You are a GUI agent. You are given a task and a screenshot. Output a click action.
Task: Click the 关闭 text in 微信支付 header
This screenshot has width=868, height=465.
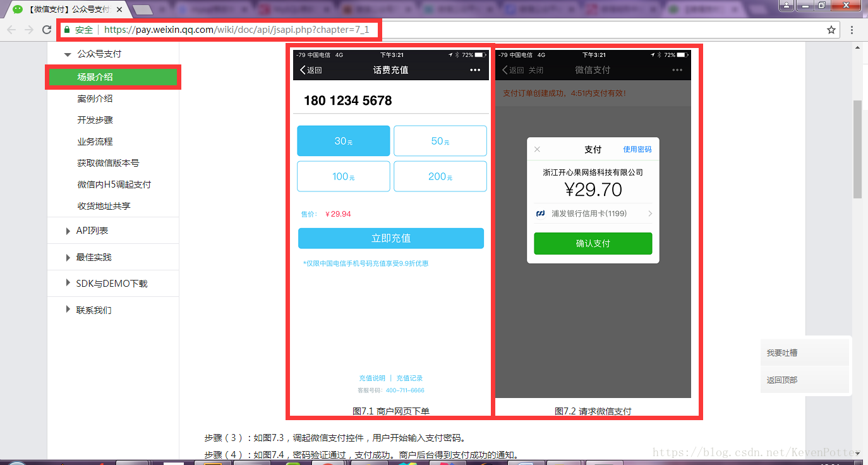(x=536, y=70)
